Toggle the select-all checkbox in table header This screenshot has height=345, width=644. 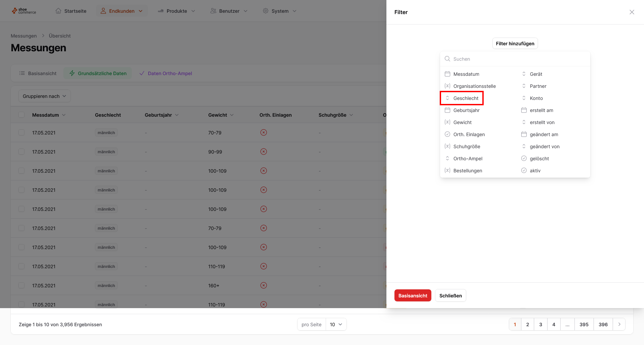[x=21, y=115]
